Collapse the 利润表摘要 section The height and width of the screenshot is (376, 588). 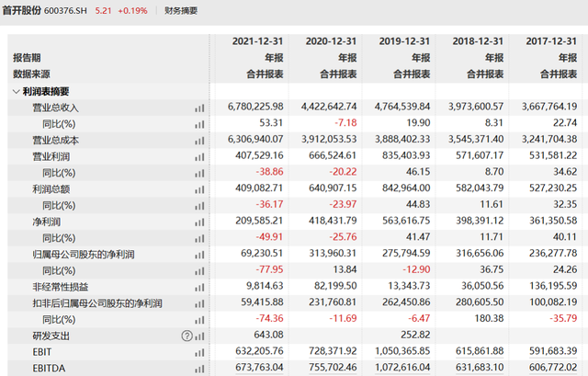tap(17, 92)
